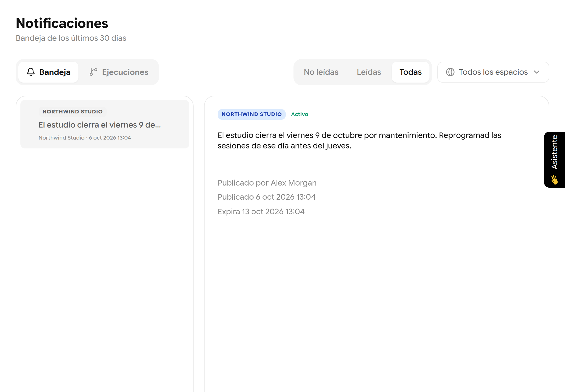
Task: Click the gray NORTHWIND STUDIO tag in list
Action: (72, 112)
